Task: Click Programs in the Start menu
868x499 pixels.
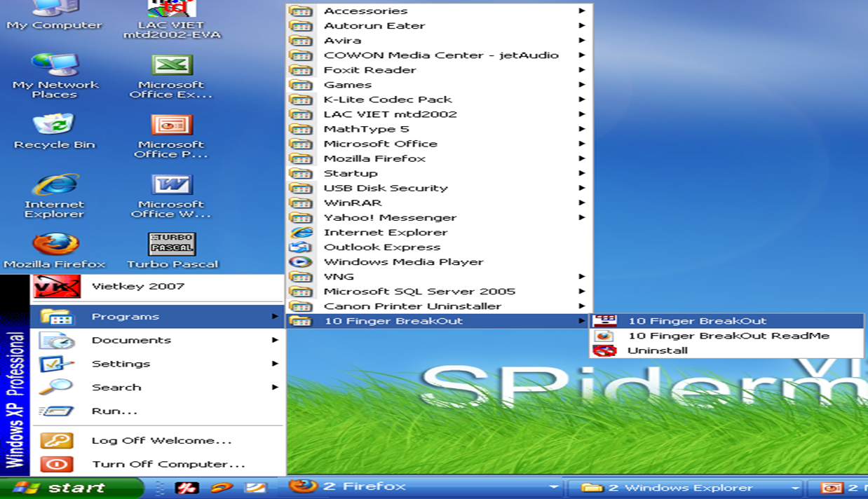Action: click(158, 317)
